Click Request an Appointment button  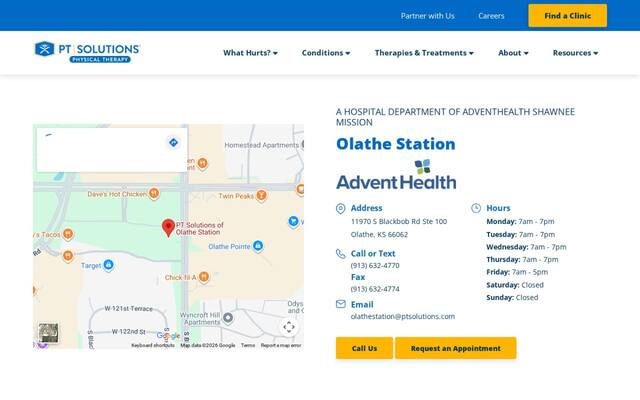point(456,348)
